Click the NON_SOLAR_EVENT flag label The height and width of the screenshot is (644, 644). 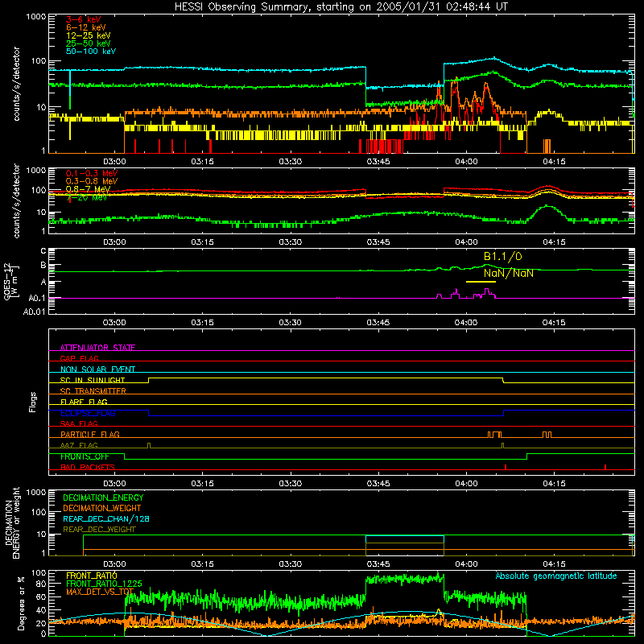click(97, 369)
